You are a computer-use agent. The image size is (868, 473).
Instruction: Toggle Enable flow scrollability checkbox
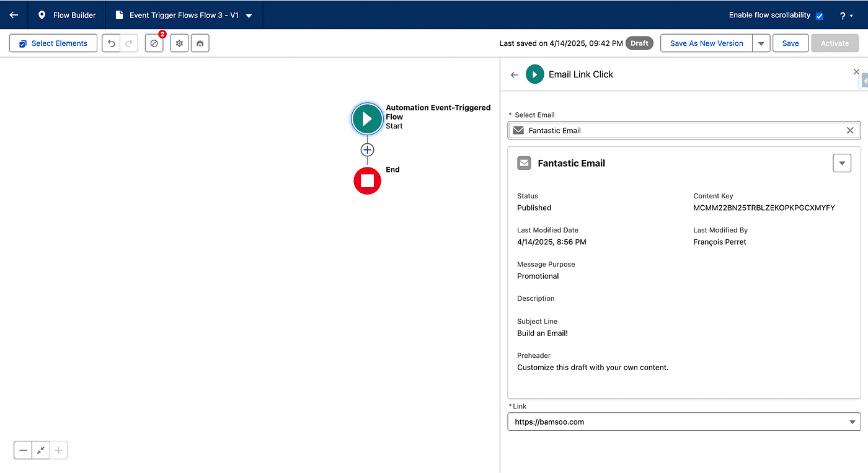(x=819, y=15)
